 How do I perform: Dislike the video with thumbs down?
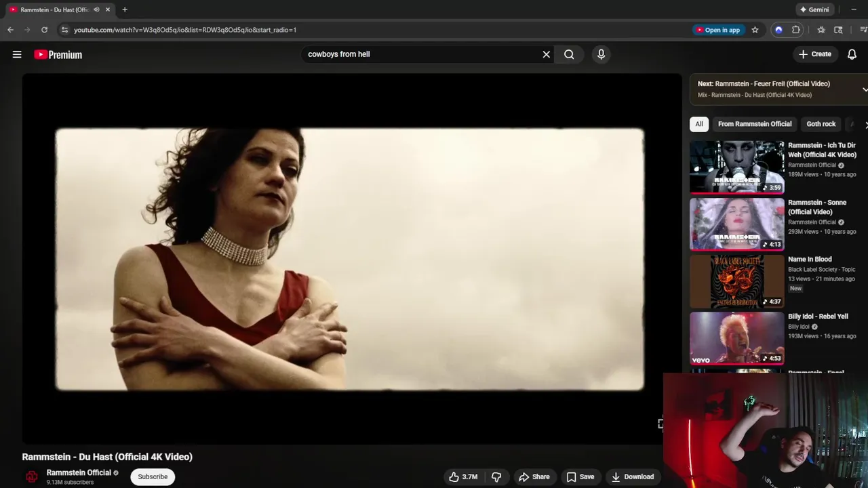pyautogui.click(x=496, y=476)
